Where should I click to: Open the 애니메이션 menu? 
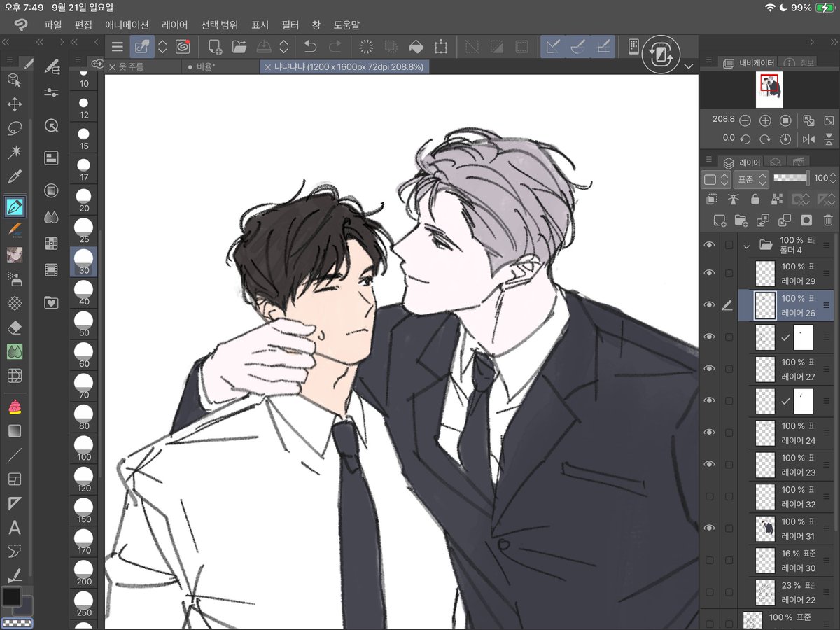coord(127,24)
